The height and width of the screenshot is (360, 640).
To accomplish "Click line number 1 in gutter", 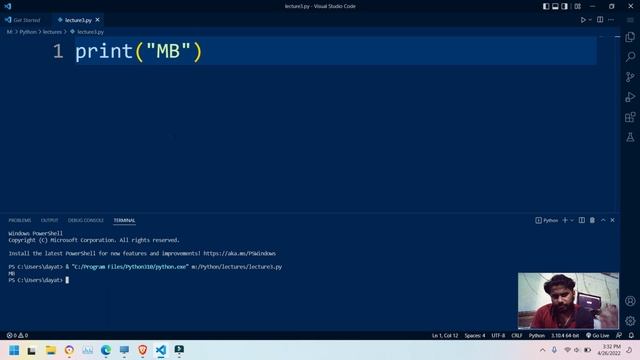I will tap(58, 51).
